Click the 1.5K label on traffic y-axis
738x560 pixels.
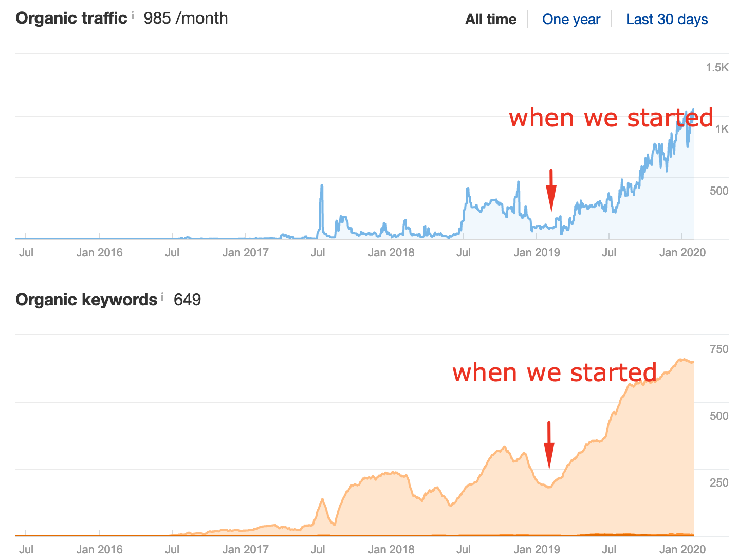pyautogui.click(x=717, y=68)
